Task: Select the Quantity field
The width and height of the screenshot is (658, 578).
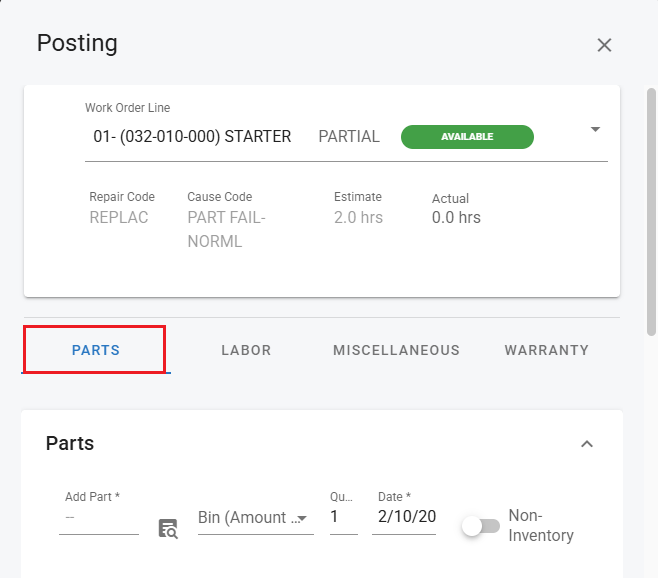Action: coord(343,517)
